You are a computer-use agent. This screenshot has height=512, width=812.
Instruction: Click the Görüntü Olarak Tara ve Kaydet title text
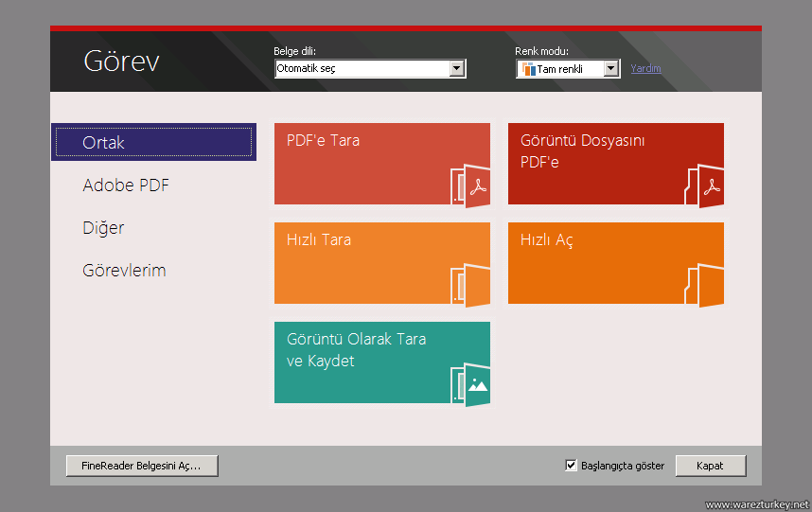tap(356, 350)
